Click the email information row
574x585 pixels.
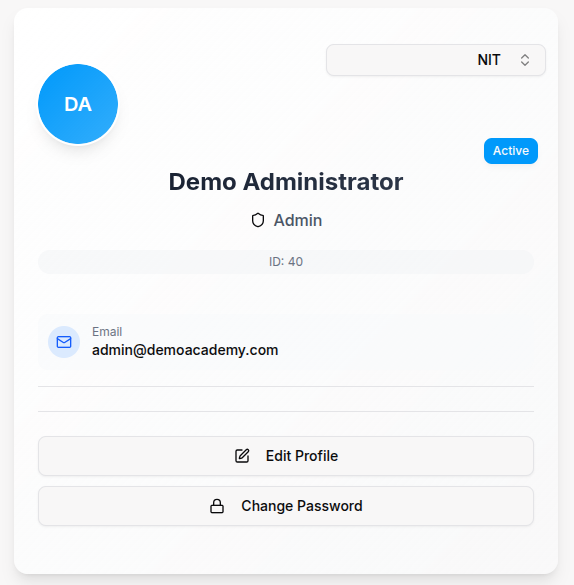286,342
